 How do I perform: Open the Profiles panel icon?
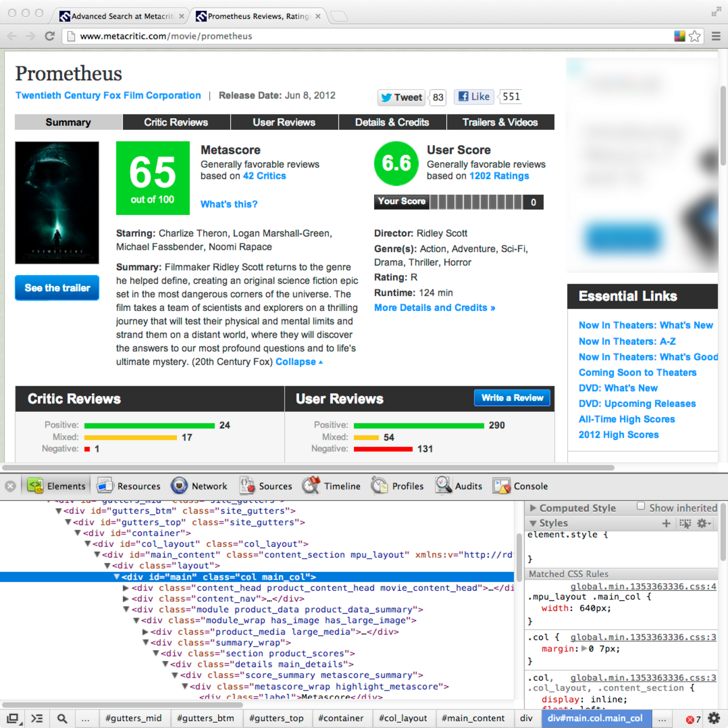pos(379,486)
